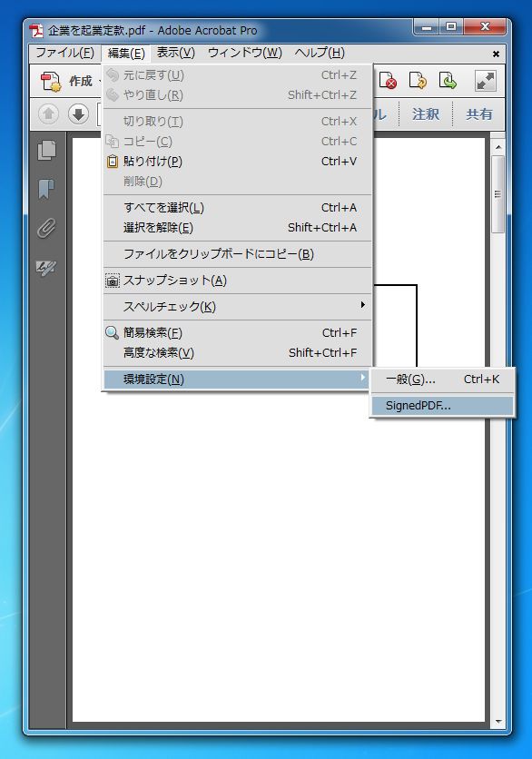Click the document with green arrow icon
This screenshot has width=532, height=759.
[448, 81]
